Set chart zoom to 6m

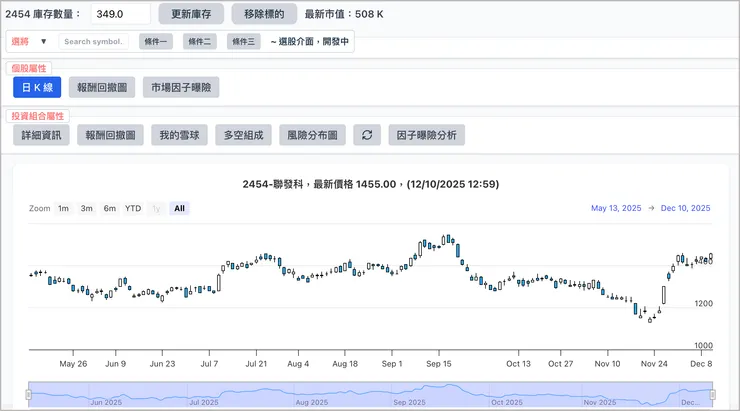pos(109,208)
